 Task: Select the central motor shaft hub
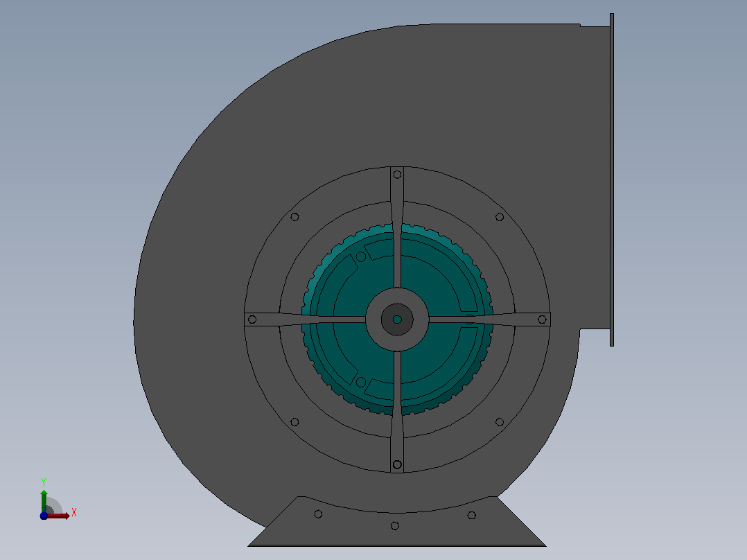coord(397,320)
